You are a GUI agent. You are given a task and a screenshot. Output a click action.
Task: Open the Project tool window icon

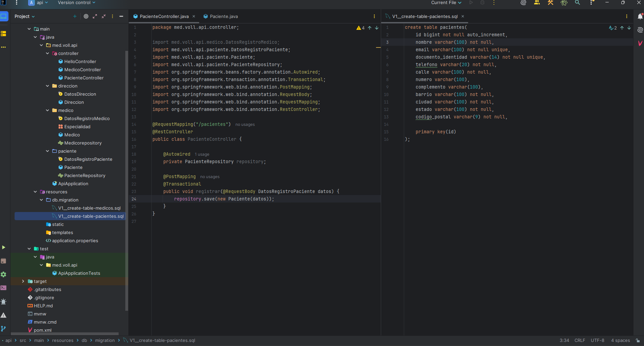(4, 16)
